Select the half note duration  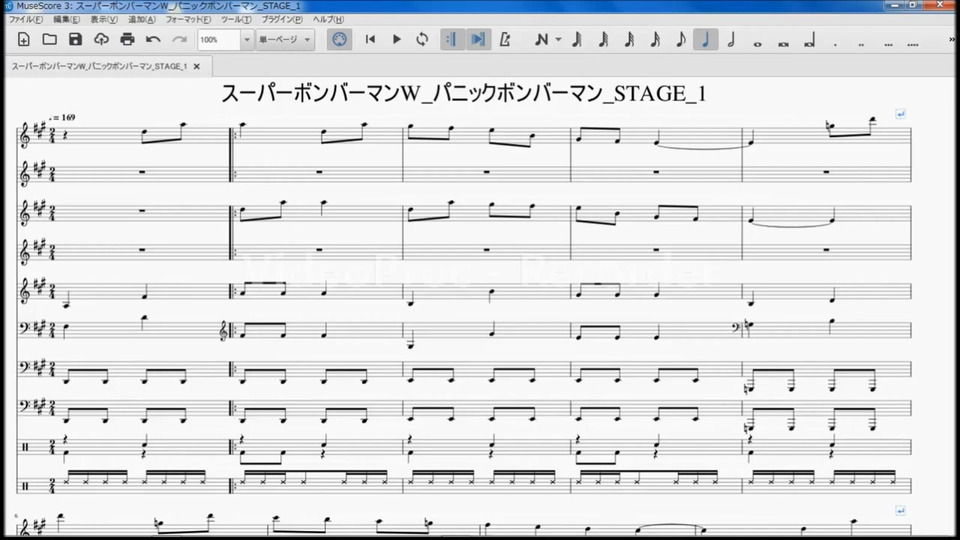731,40
